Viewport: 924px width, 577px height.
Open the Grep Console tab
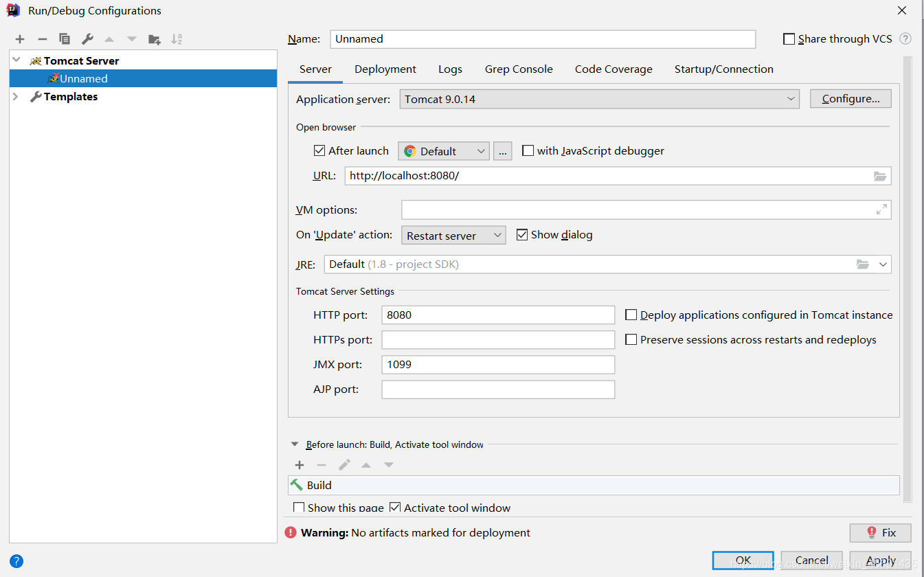click(x=519, y=69)
